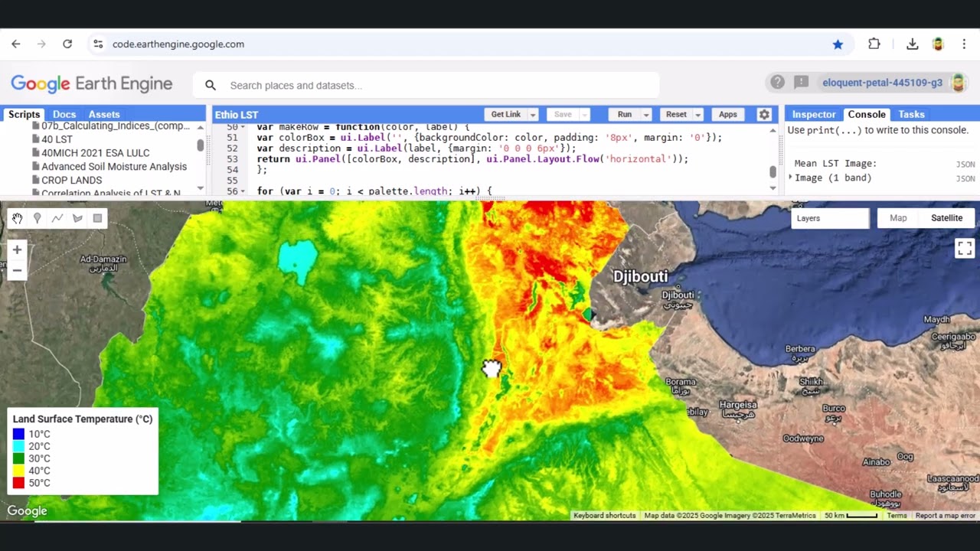Open browser downloads

point(912,44)
